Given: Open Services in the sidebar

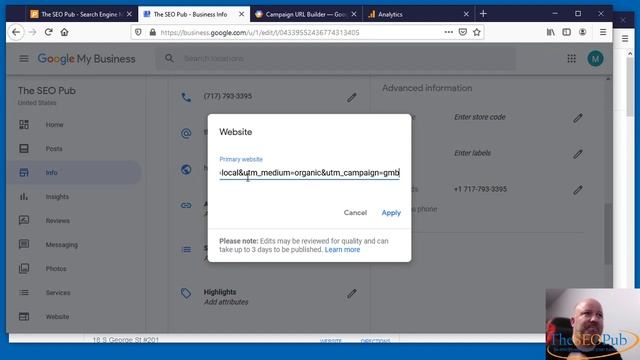Looking at the screenshot, I should click(58, 293).
